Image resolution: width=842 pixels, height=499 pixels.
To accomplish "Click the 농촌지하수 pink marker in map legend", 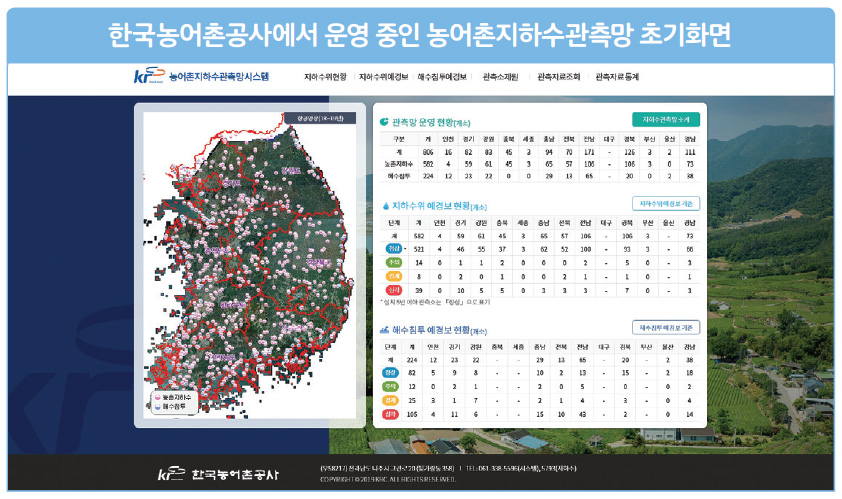I will point(158,397).
